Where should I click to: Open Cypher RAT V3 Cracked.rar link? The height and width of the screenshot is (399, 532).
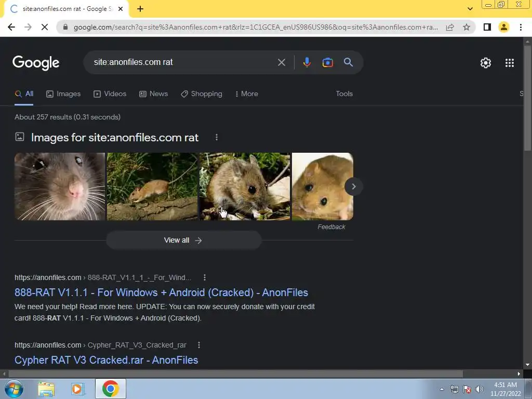106,360
